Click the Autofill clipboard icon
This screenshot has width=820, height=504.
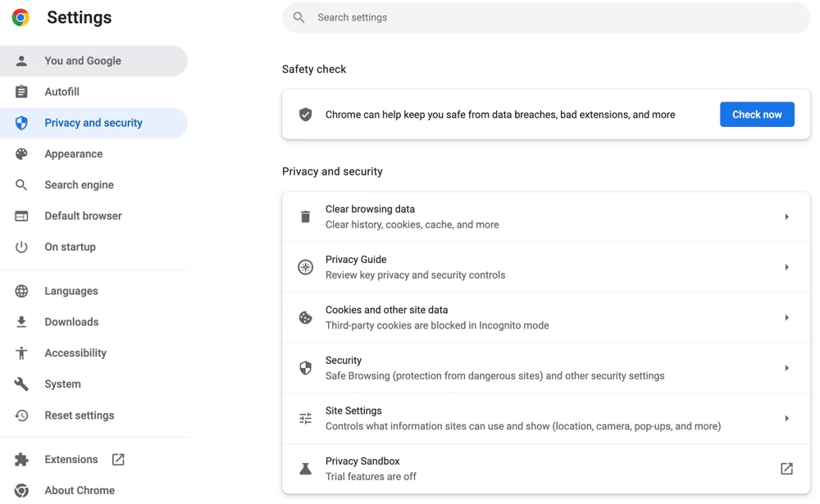pos(21,92)
